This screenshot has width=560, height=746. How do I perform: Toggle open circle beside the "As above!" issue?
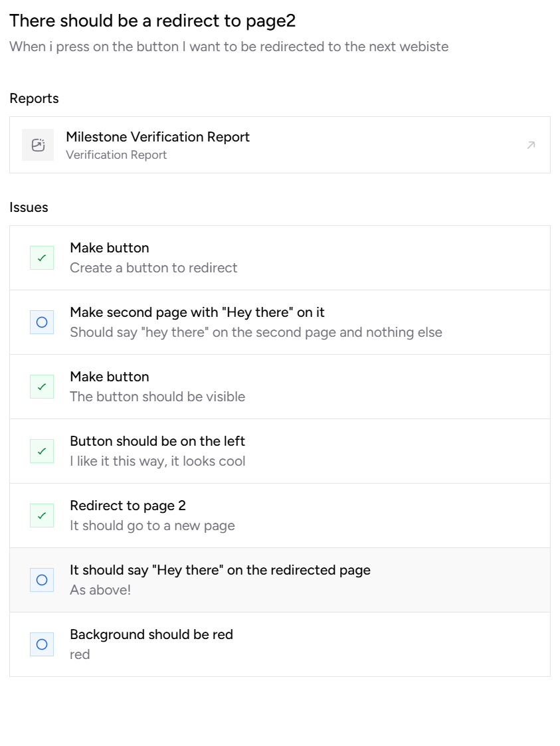pos(42,580)
